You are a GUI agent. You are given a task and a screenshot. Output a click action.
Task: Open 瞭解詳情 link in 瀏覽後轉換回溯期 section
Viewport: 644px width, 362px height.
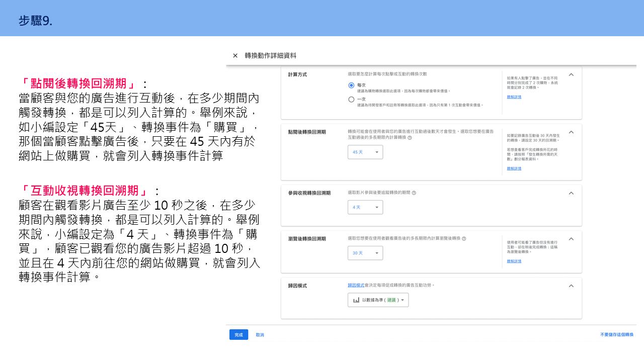pyautogui.click(x=514, y=261)
